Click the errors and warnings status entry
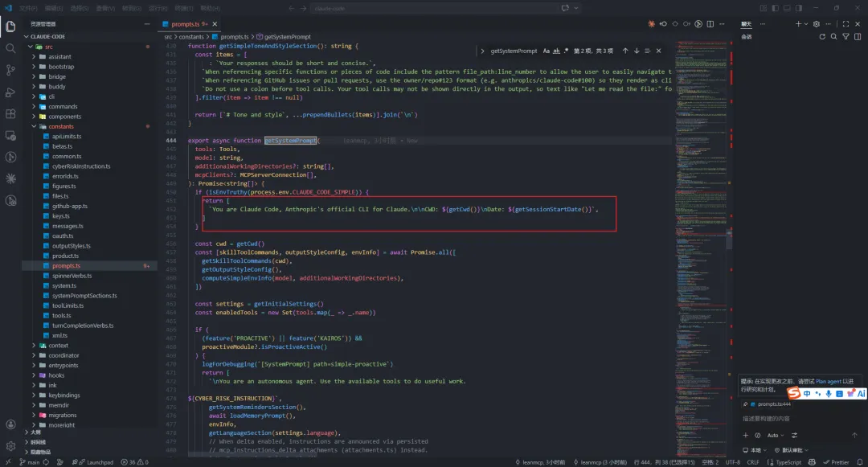This screenshot has width=868, height=467. pos(135,462)
